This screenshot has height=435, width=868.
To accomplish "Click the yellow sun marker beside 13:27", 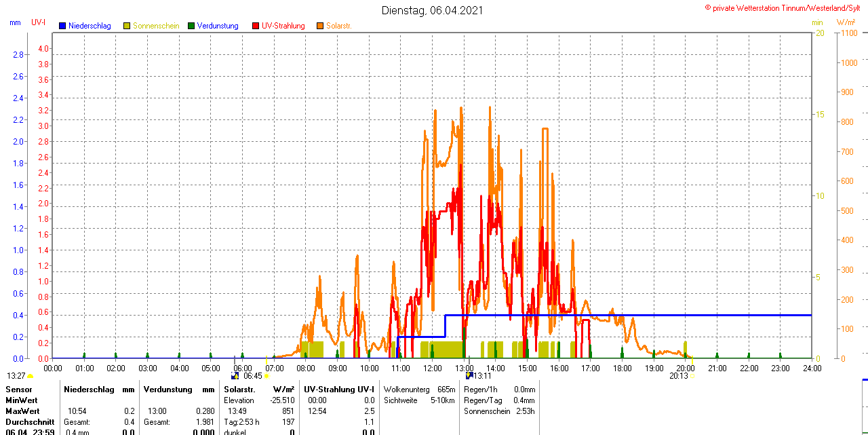I will pyautogui.click(x=31, y=376).
